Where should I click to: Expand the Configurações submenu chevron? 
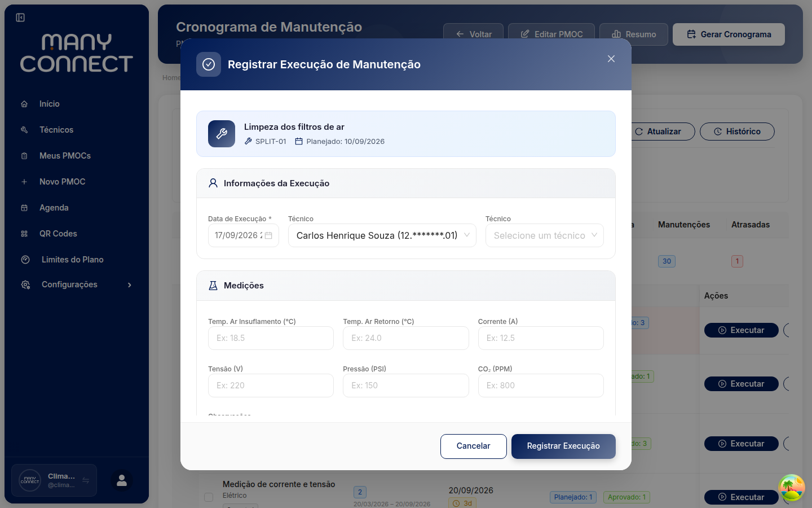point(130,285)
